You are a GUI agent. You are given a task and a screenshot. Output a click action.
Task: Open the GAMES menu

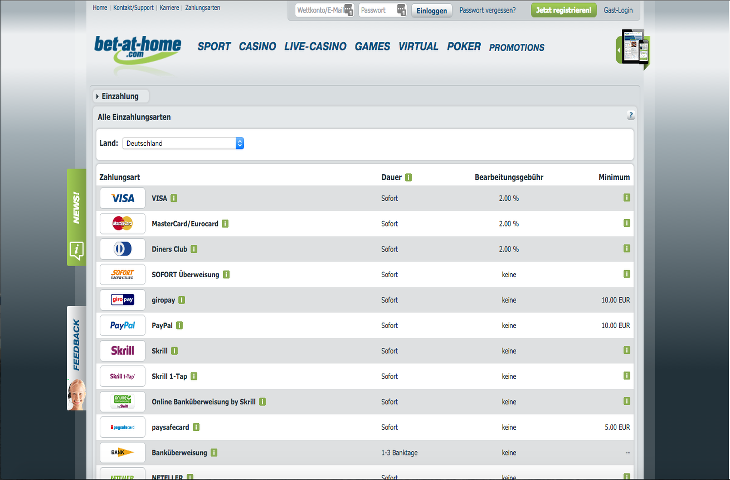[x=372, y=47]
